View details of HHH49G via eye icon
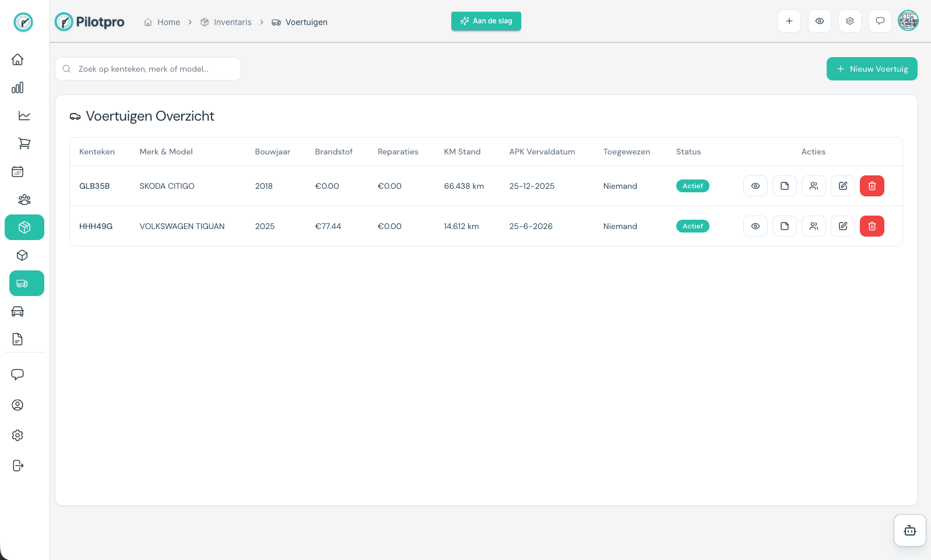The image size is (931, 560). (x=755, y=226)
